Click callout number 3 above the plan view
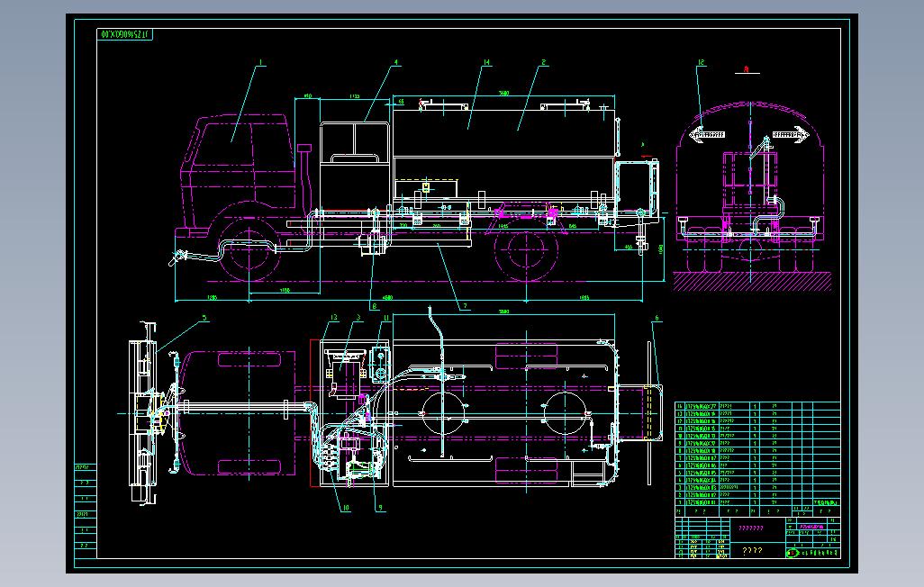This screenshot has height=587, width=924. point(358,318)
